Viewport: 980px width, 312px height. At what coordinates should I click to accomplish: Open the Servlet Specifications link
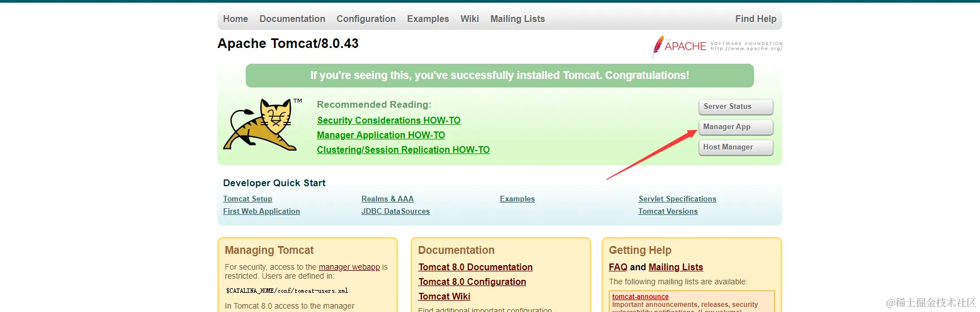click(x=677, y=199)
